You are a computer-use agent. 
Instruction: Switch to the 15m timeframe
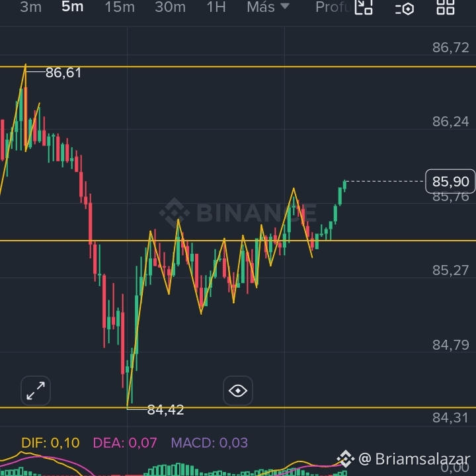tap(120, 7)
